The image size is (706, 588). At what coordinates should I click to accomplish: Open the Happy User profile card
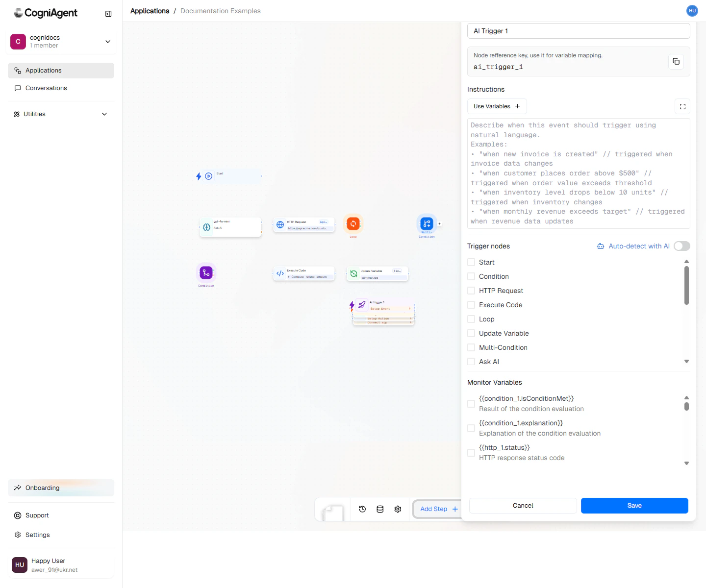coord(61,565)
